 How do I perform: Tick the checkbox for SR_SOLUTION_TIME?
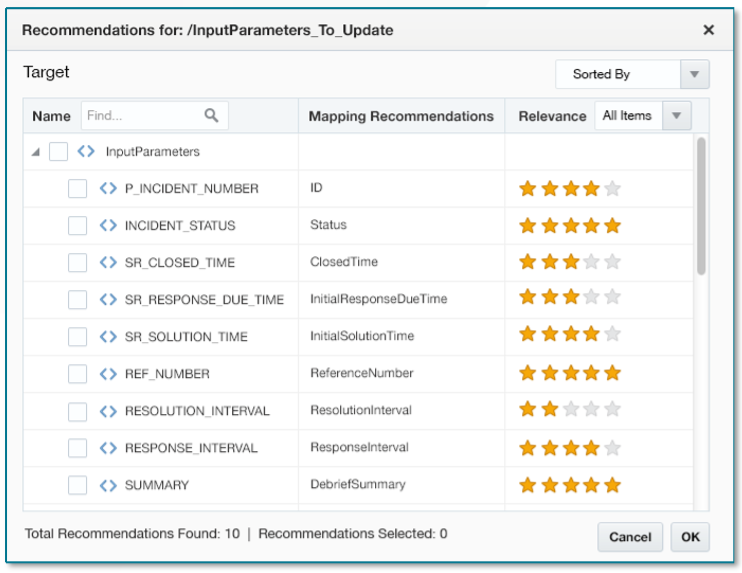(78, 337)
